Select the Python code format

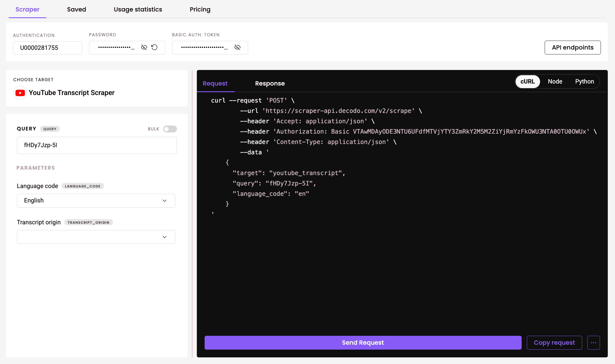click(x=584, y=81)
